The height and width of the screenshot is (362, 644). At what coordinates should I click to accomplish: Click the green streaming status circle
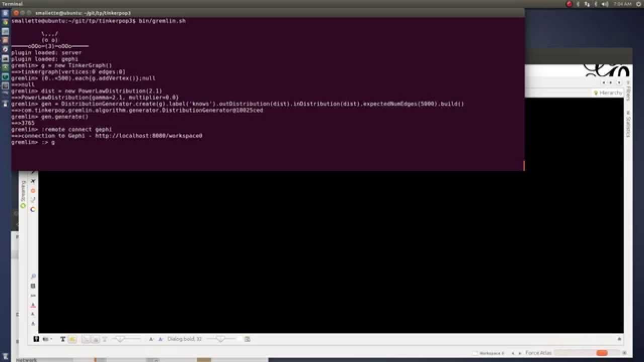point(23,206)
